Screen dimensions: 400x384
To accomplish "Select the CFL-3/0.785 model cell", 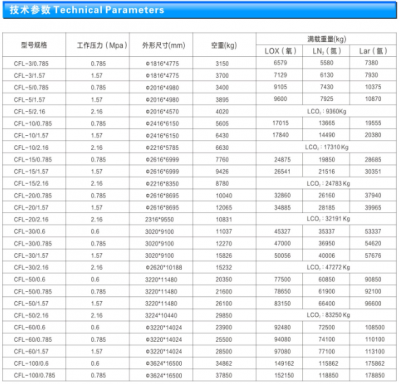I will click(x=34, y=63).
